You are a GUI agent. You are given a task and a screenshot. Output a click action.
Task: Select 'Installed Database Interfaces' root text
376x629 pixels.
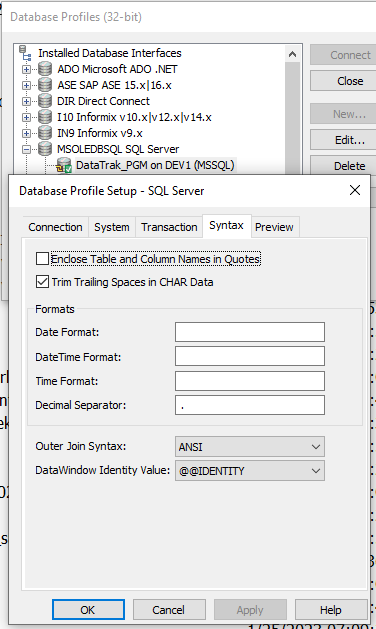[110, 53]
